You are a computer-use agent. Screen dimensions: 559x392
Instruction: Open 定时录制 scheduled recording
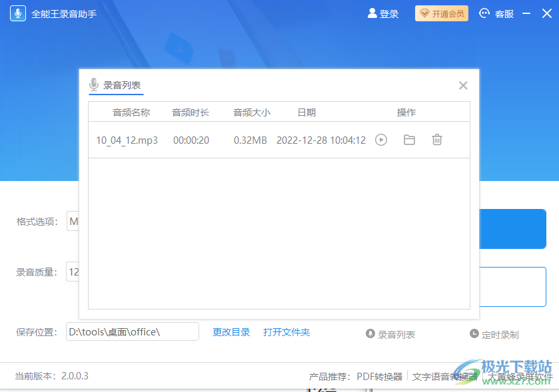[x=494, y=334]
